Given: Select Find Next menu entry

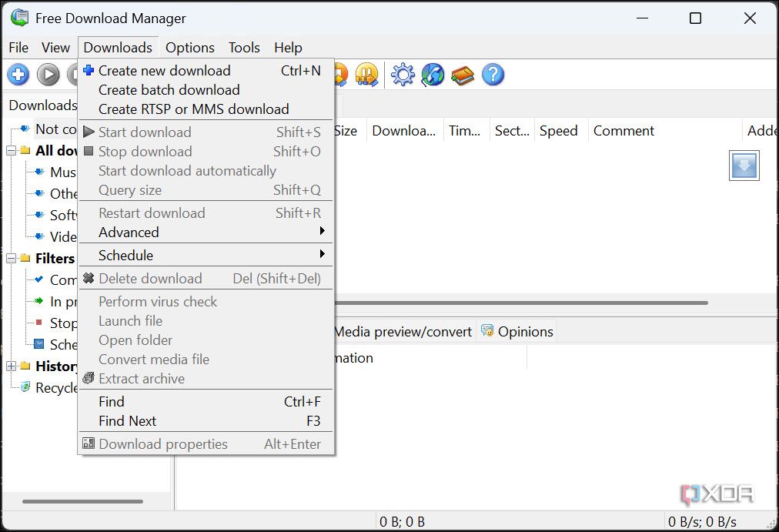Looking at the screenshot, I should [206, 420].
